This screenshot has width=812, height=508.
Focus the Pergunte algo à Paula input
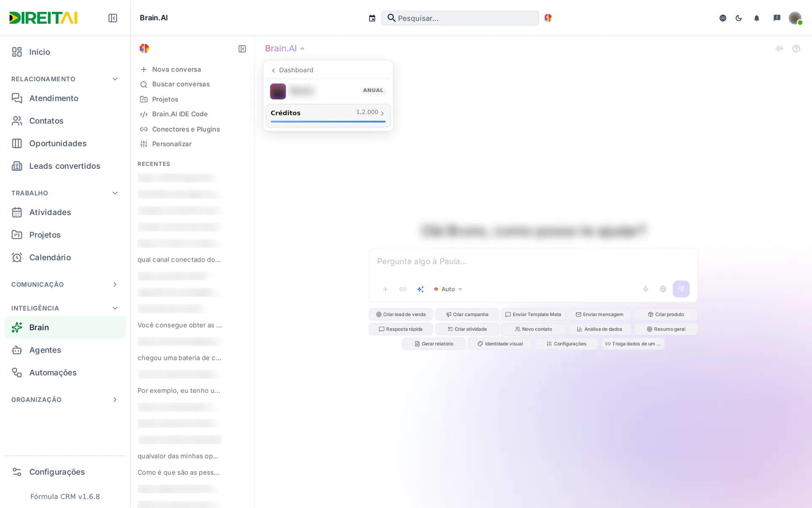[533, 262]
